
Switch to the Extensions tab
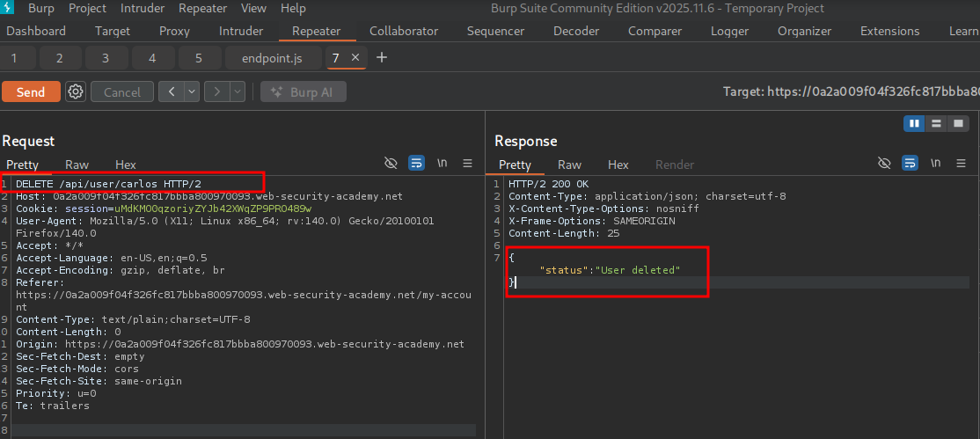tap(890, 32)
